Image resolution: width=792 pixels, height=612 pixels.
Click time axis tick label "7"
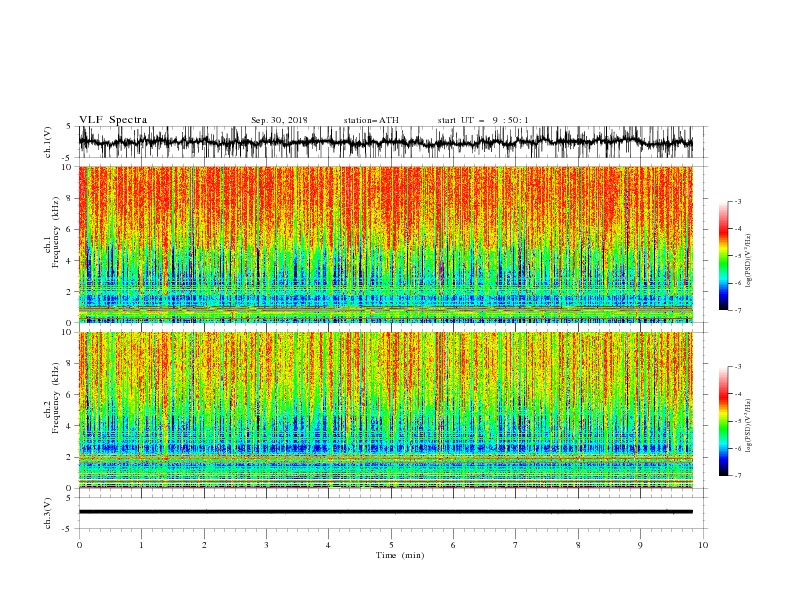click(x=516, y=545)
